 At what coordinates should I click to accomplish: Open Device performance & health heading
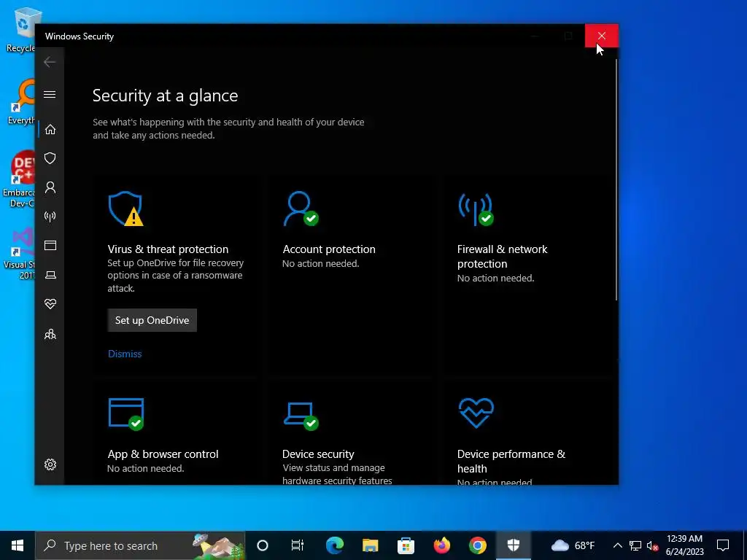(511, 461)
